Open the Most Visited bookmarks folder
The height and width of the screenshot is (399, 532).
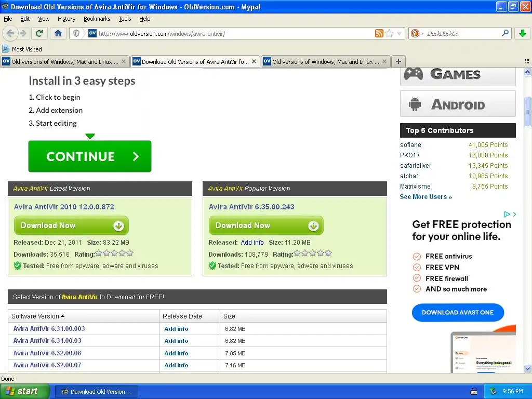(x=22, y=49)
